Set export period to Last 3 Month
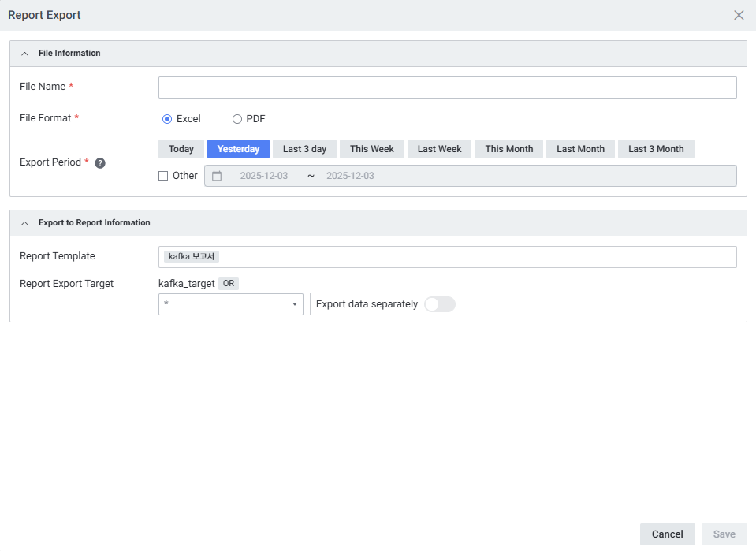 [656, 149]
